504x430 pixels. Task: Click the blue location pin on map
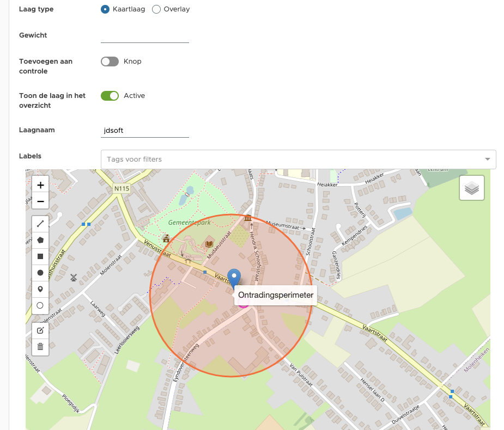pyautogui.click(x=234, y=278)
